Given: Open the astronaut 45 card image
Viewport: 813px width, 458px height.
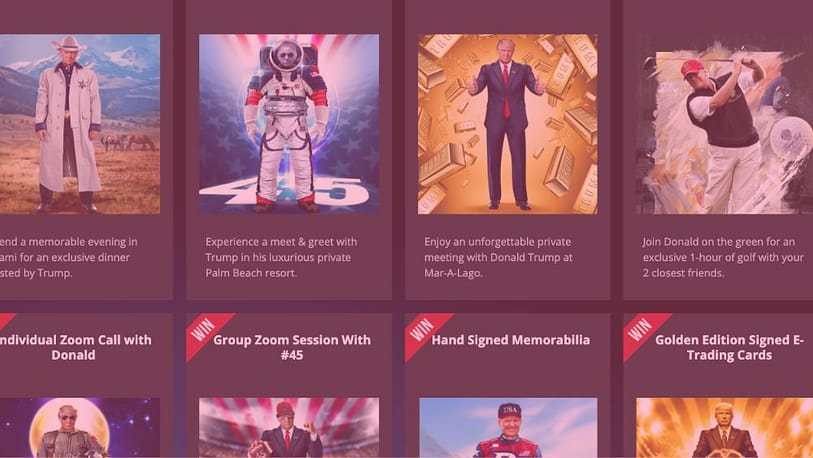Looking at the screenshot, I should [289, 124].
